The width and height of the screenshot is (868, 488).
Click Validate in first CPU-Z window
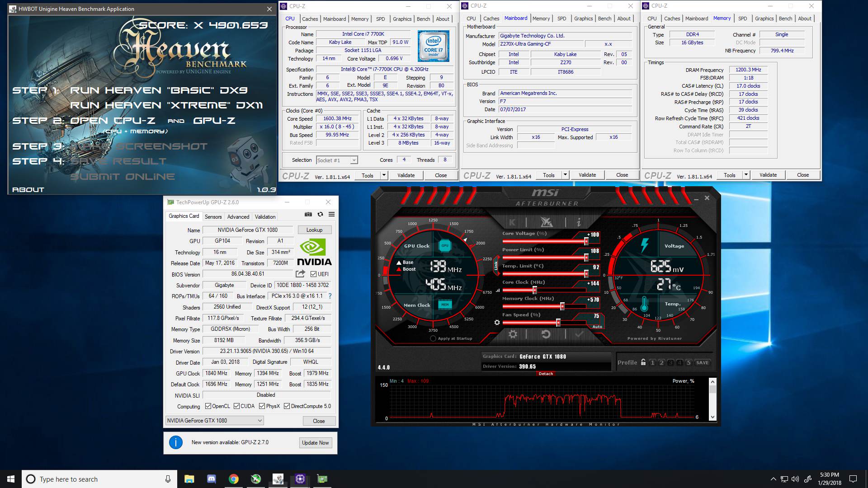pos(406,175)
